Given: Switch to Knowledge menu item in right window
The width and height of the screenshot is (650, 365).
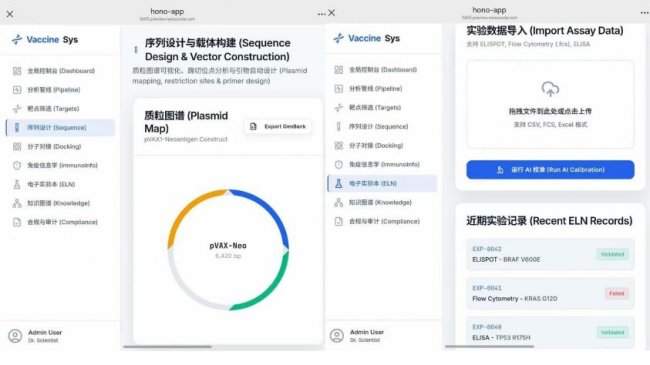Looking at the screenshot, I should [382, 202].
